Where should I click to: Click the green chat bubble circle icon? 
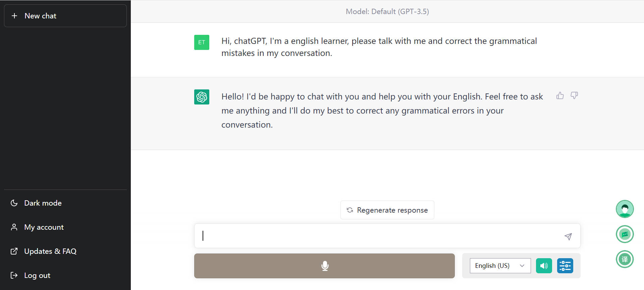[x=625, y=234]
